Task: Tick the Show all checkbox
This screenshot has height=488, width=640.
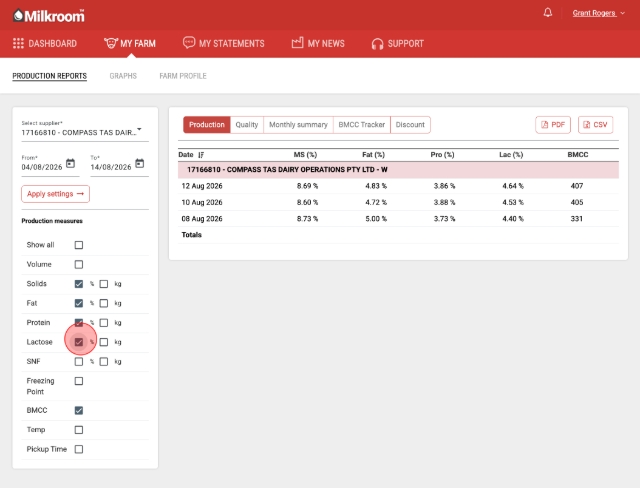Action: click(79, 245)
